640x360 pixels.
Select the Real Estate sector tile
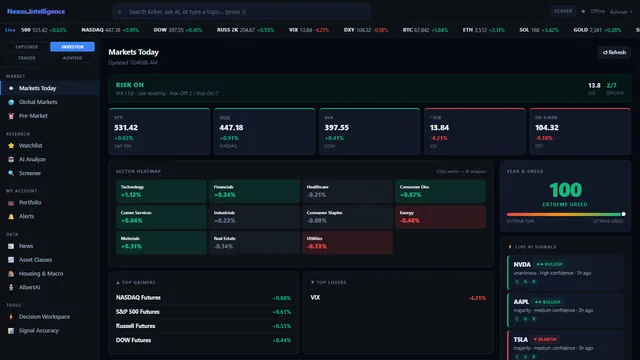pyautogui.click(x=254, y=242)
